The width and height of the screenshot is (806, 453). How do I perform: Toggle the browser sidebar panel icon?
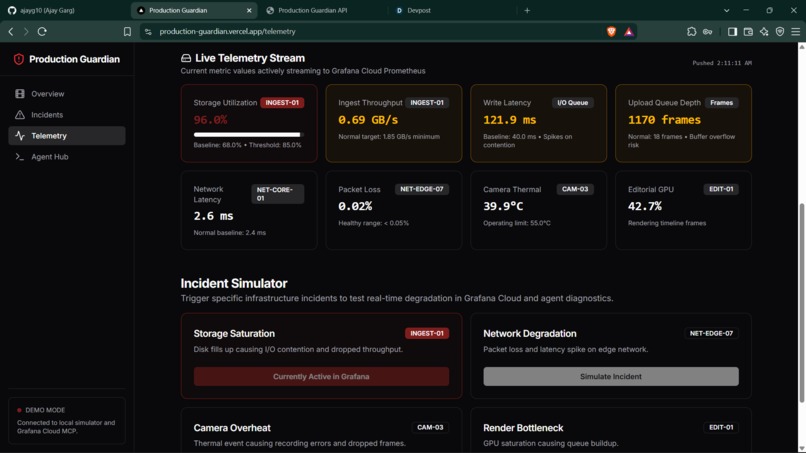point(732,32)
